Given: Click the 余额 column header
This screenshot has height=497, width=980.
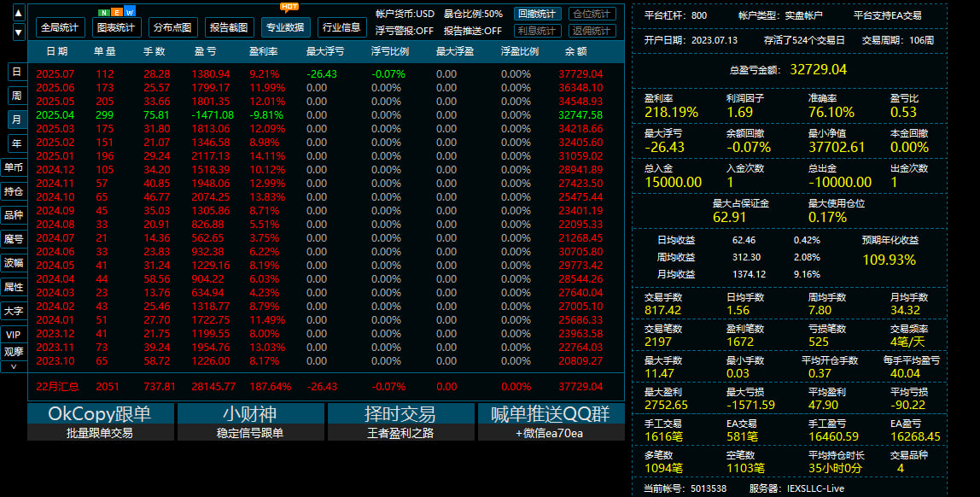Looking at the screenshot, I should point(575,51).
